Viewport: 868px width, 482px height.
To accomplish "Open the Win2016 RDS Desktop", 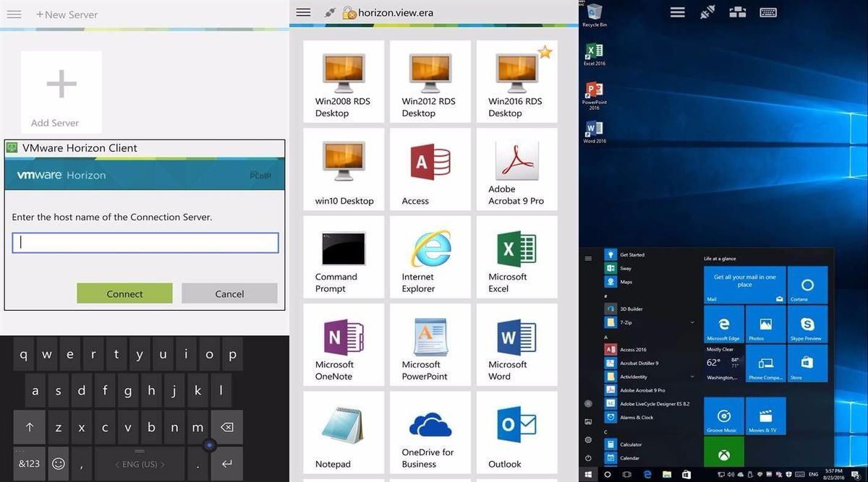I will [516, 79].
